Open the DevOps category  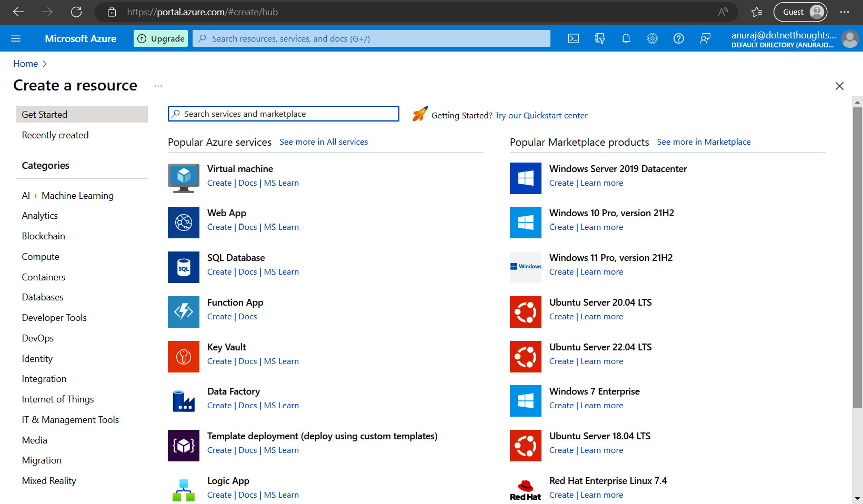[38, 338]
